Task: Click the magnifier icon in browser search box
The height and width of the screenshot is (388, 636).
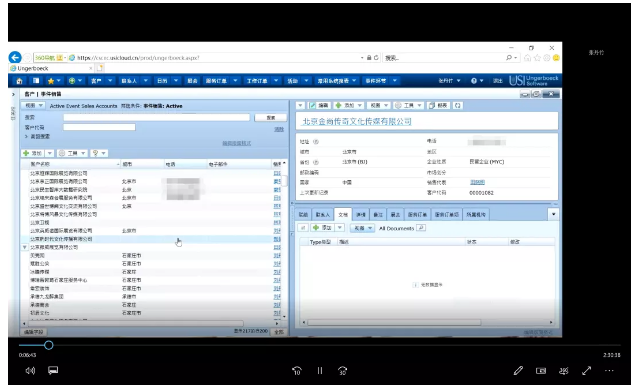Action: tap(509, 58)
